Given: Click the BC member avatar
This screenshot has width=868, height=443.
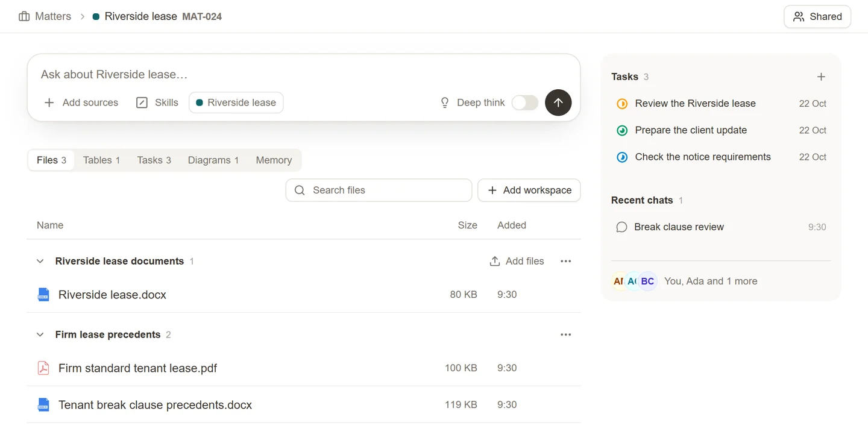Looking at the screenshot, I should pyautogui.click(x=647, y=281).
